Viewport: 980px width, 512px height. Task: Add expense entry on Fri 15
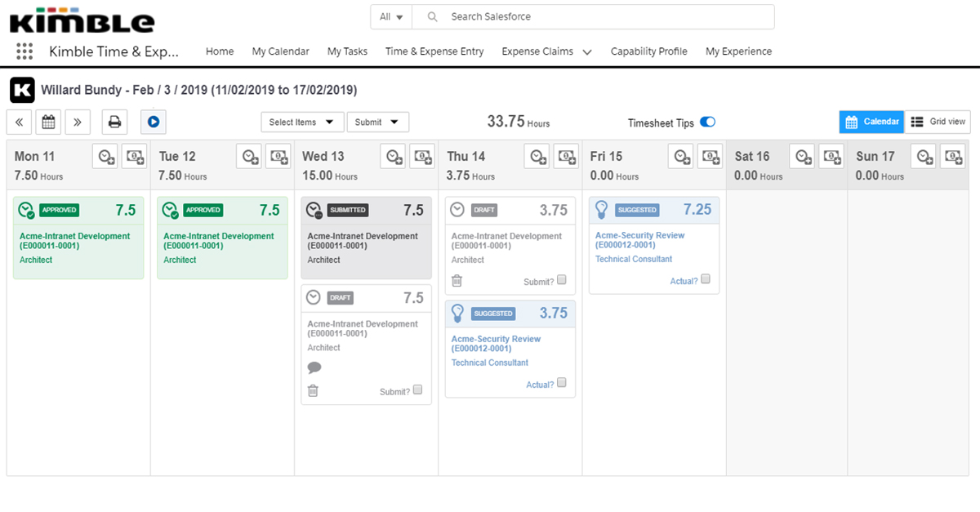click(710, 156)
